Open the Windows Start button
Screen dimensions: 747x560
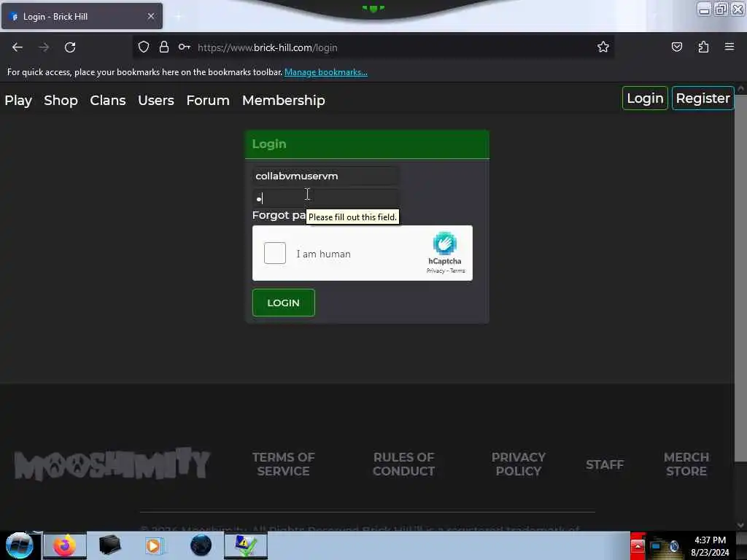(19, 545)
